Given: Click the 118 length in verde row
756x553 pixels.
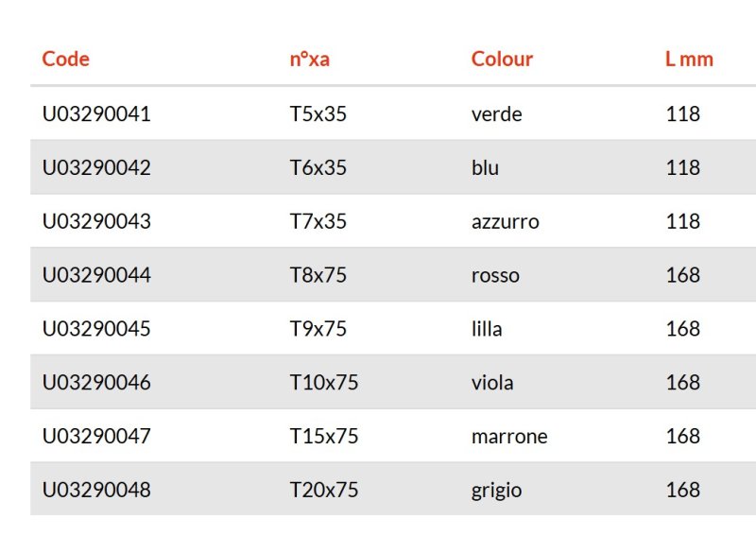Looking at the screenshot, I should point(682,114).
